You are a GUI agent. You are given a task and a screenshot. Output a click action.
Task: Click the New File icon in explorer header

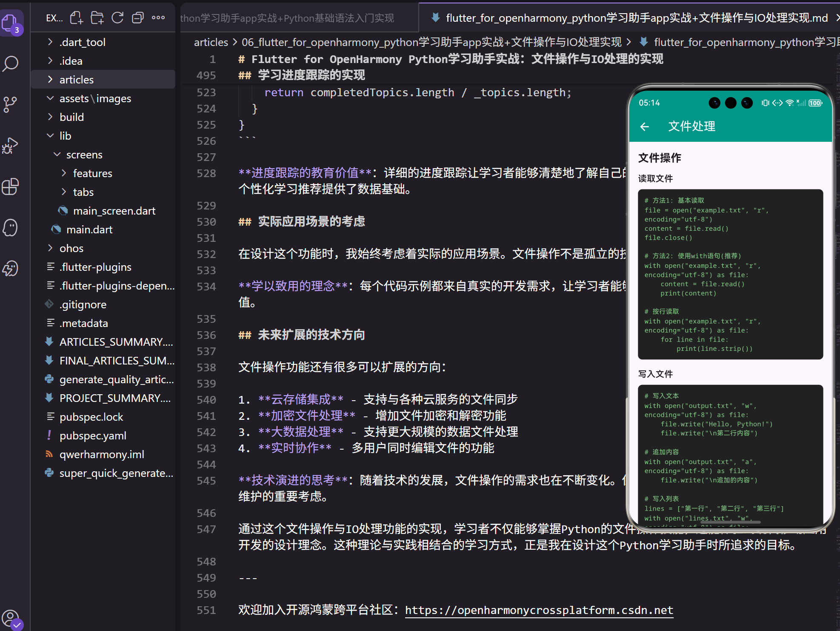click(x=77, y=18)
